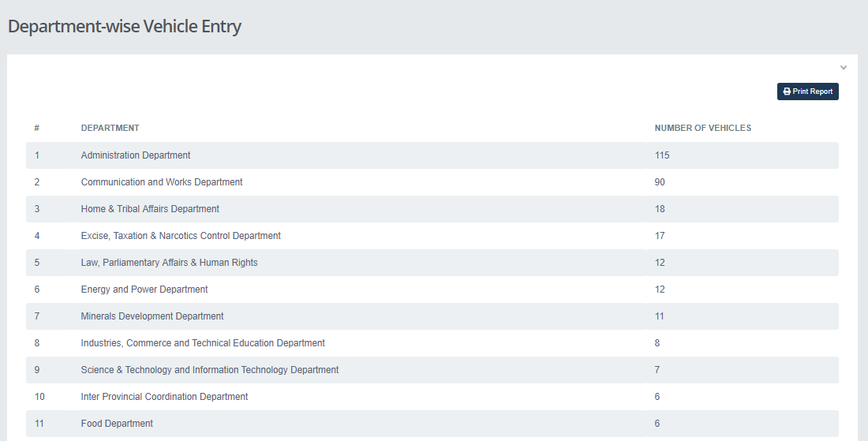
Task: Click the Department-wise Vehicle Entry page heading
Action: coord(125,26)
